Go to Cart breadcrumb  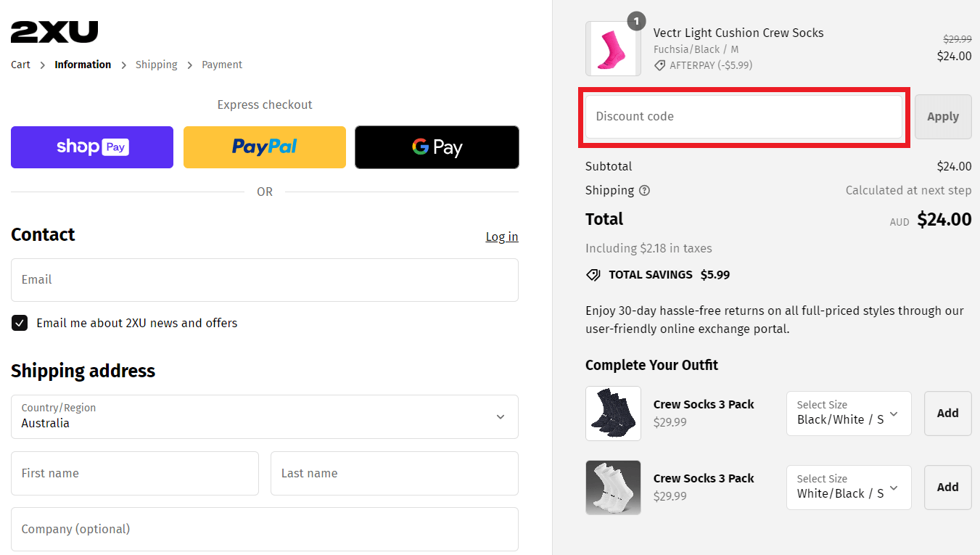pos(20,65)
